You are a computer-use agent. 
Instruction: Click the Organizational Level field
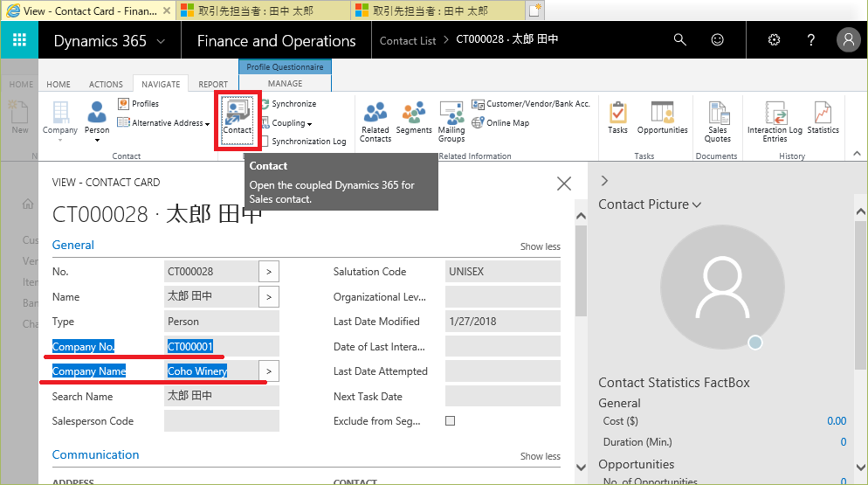point(503,296)
